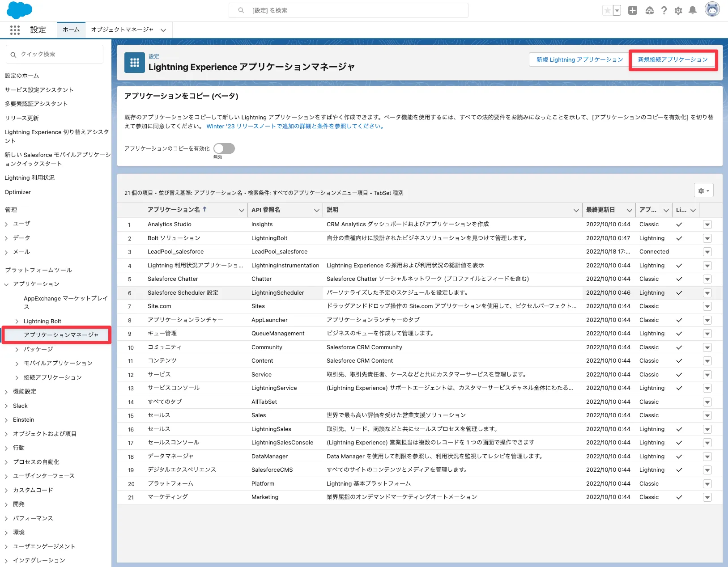The width and height of the screenshot is (728, 567).
Task: Open the App Launcher grid icon
Action: (x=15, y=30)
